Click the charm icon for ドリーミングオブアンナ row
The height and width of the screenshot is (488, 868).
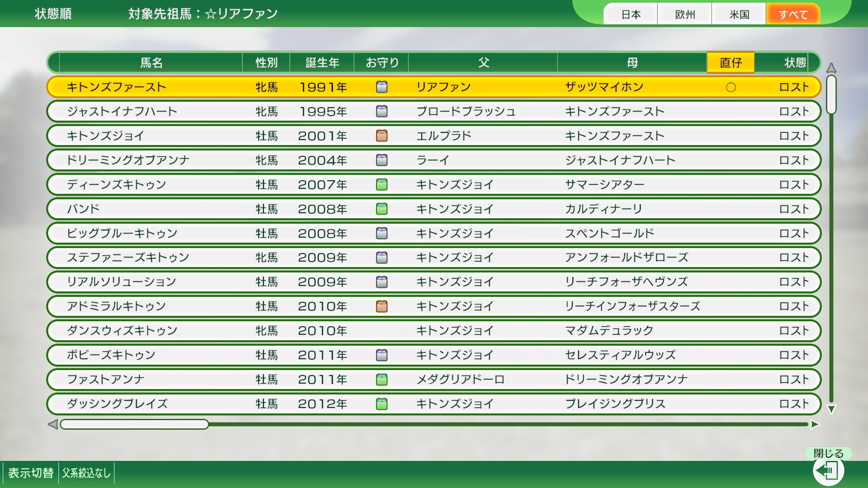pos(382,160)
